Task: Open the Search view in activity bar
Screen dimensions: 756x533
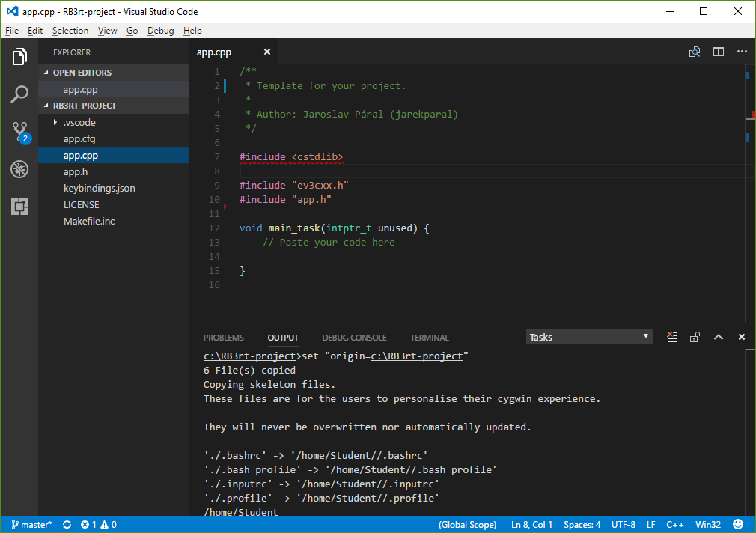Action: (19, 94)
